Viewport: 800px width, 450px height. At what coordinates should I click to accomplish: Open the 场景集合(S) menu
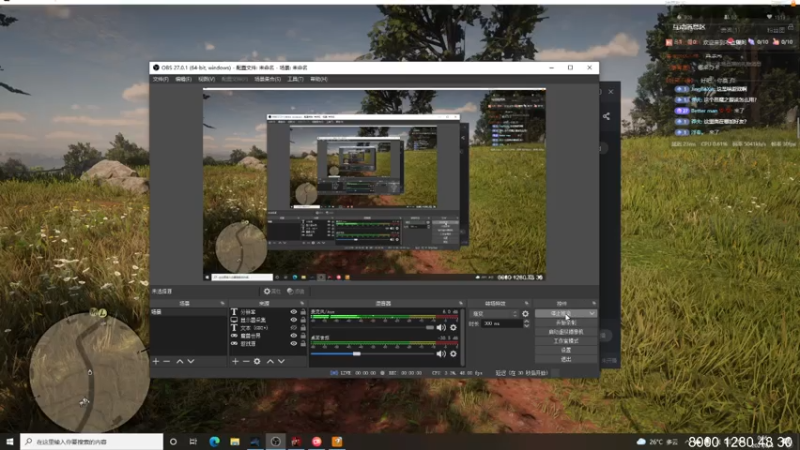tap(267, 79)
